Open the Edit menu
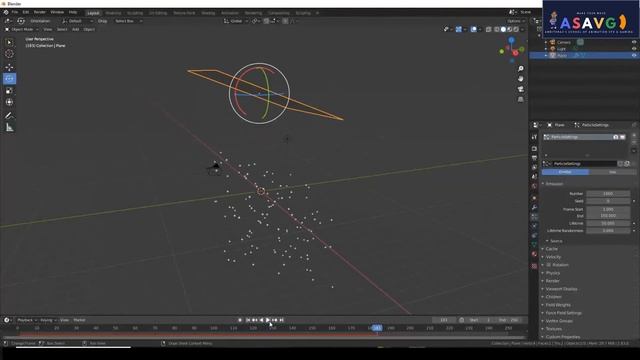The image size is (640, 360). pyautogui.click(x=26, y=12)
